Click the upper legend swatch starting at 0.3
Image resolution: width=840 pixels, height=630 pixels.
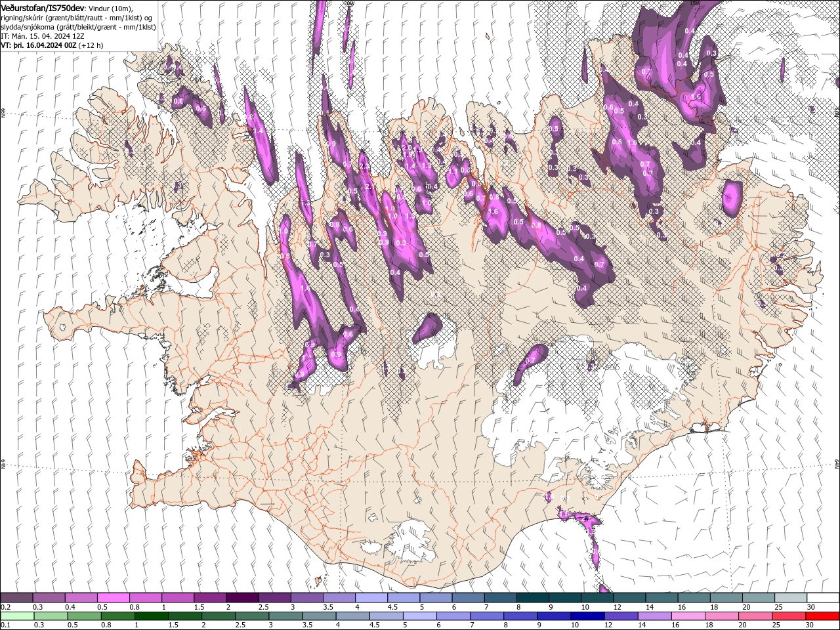click(x=49, y=598)
